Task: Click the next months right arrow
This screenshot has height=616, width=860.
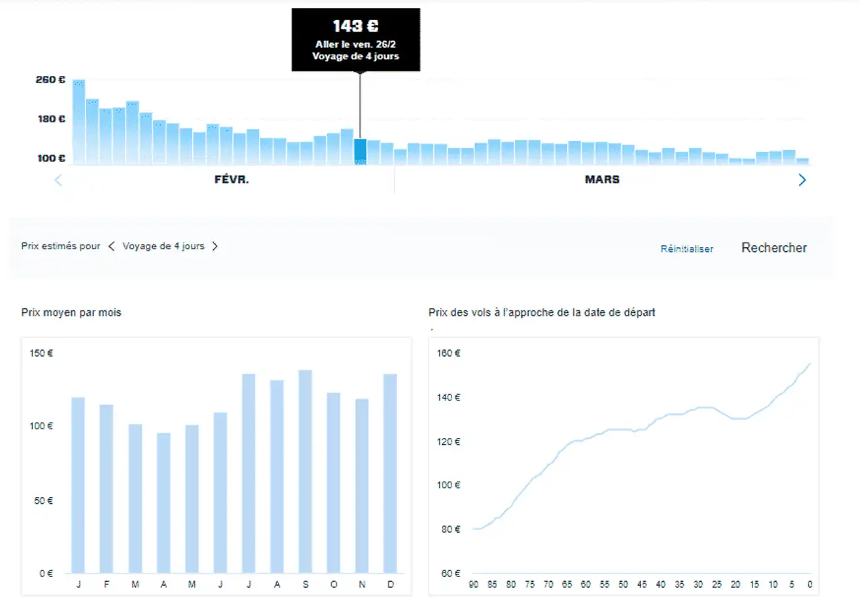Action: click(802, 180)
